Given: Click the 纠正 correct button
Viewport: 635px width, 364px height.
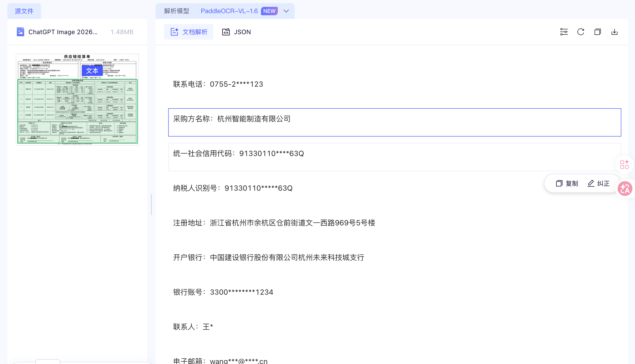Looking at the screenshot, I should coord(599,183).
